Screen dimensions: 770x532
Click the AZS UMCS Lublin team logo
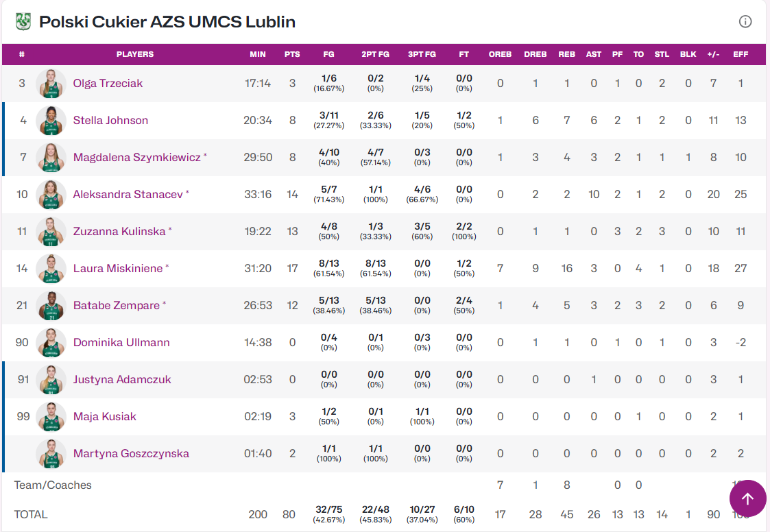point(23,22)
